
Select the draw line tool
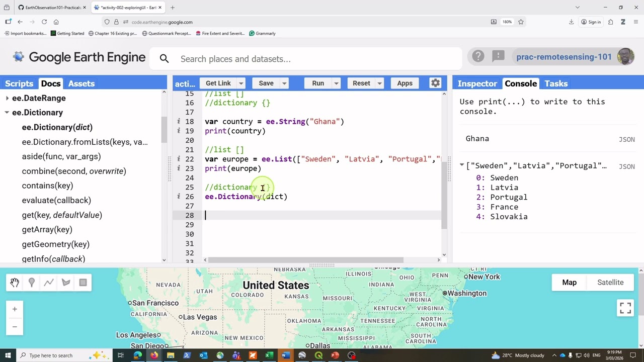(49, 283)
